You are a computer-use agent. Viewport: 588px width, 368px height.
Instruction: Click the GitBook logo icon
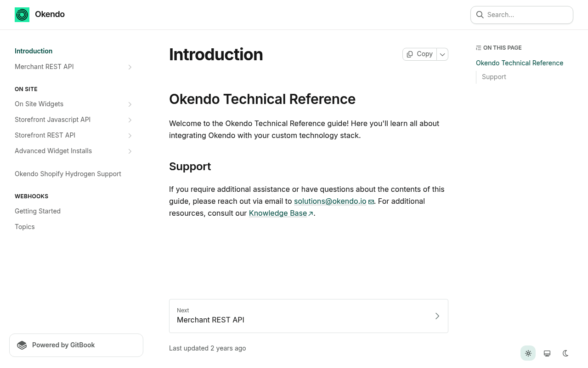pos(22,345)
